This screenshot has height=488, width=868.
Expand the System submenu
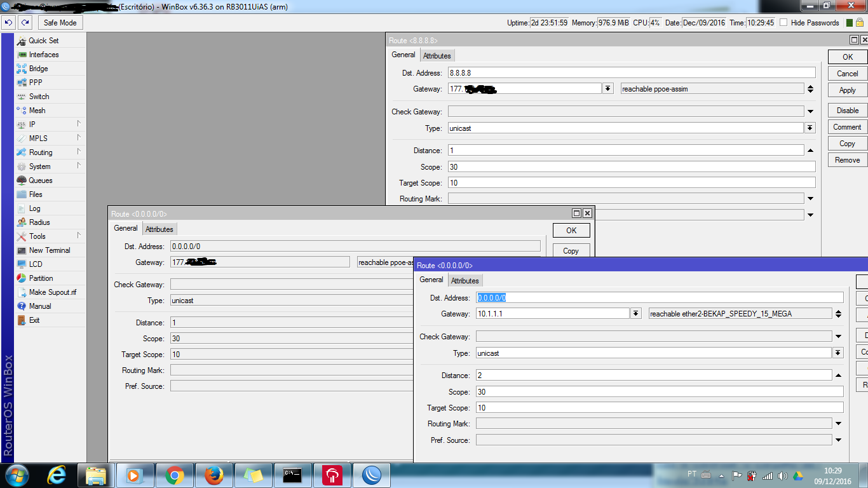[x=50, y=166]
